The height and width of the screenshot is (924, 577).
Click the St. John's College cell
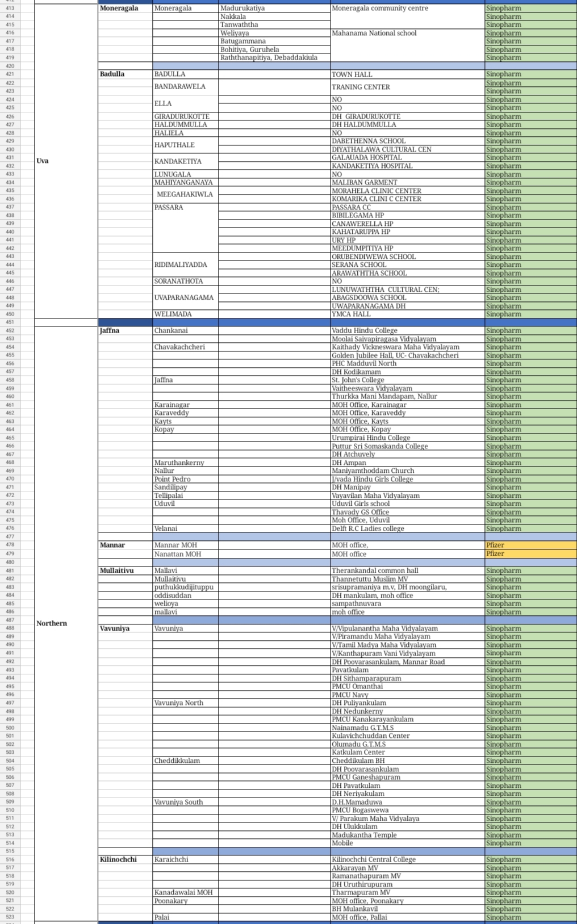407,380
